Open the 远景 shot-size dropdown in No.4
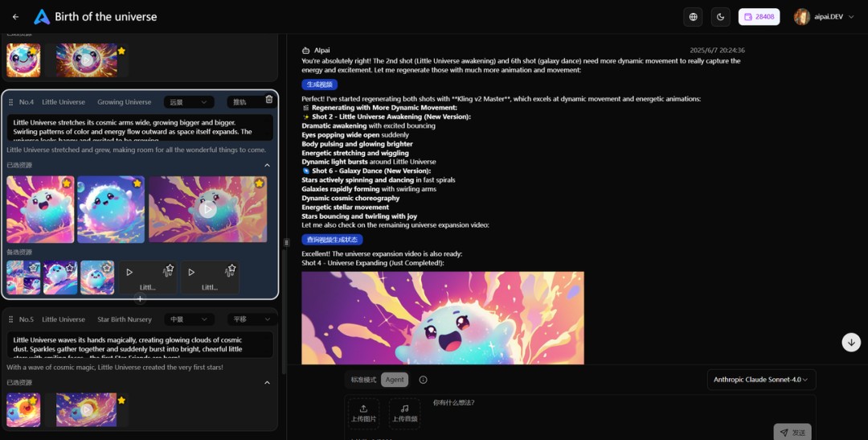 pyautogui.click(x=189, y=102)
